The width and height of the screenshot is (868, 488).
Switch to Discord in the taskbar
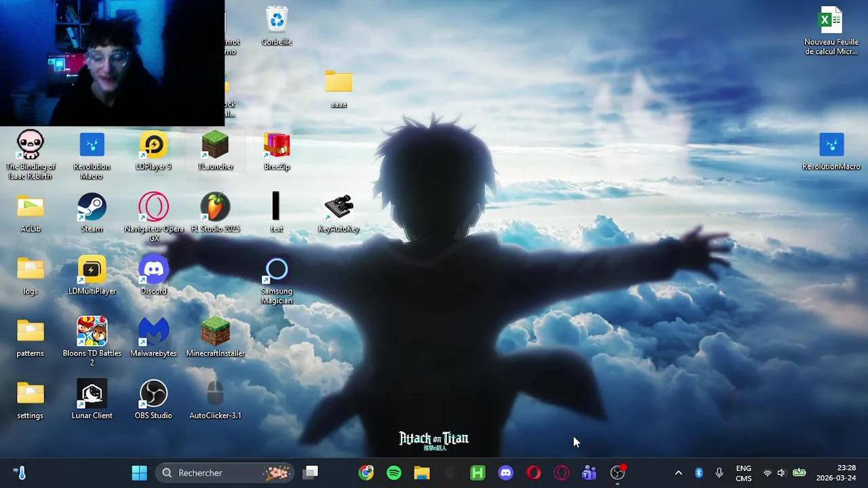coord(506,473)
